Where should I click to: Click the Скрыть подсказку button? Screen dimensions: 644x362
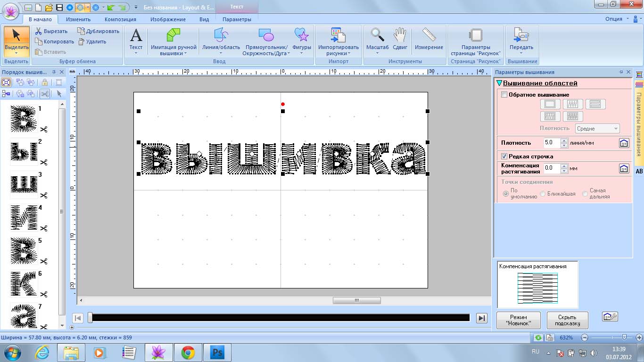[x=567, y=321]
